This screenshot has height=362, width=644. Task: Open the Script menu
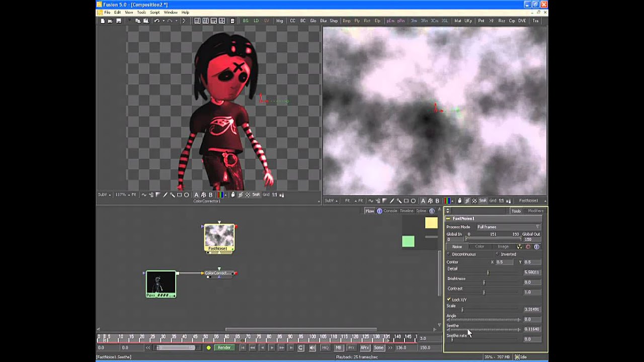coord(154,12)
